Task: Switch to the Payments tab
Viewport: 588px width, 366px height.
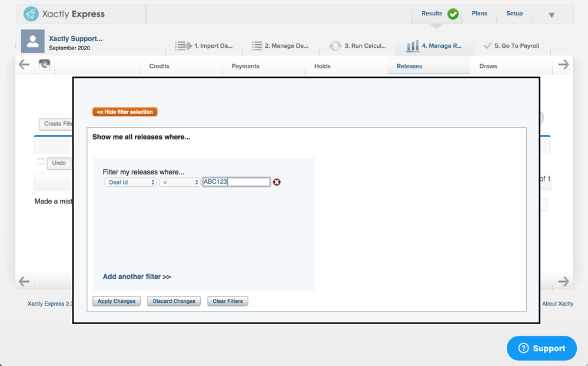Action: click(245, 66)
